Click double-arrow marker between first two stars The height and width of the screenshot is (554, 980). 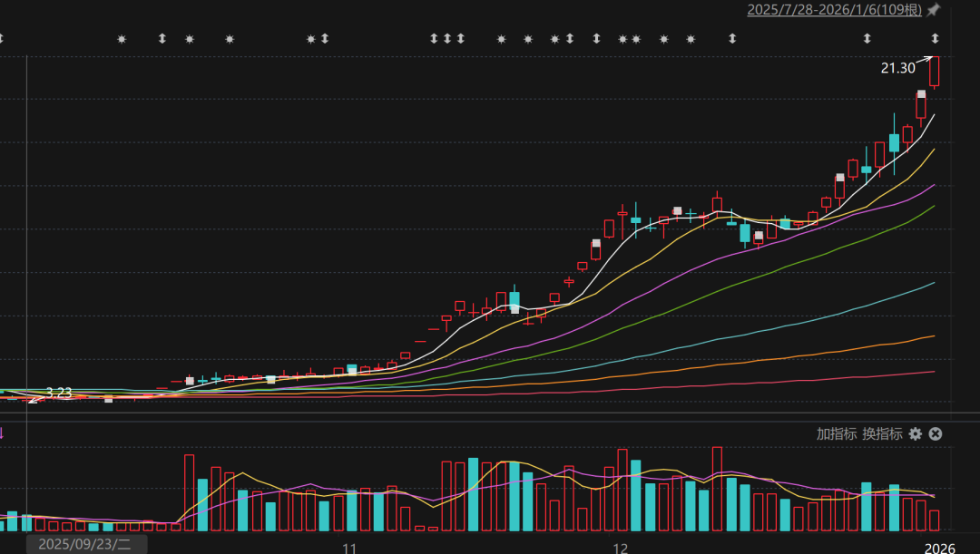click(162, 38)
